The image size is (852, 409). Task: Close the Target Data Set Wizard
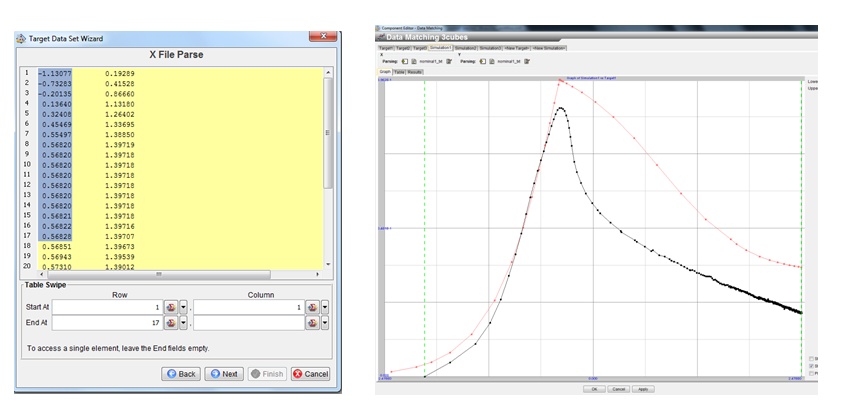tap(323, 36)
